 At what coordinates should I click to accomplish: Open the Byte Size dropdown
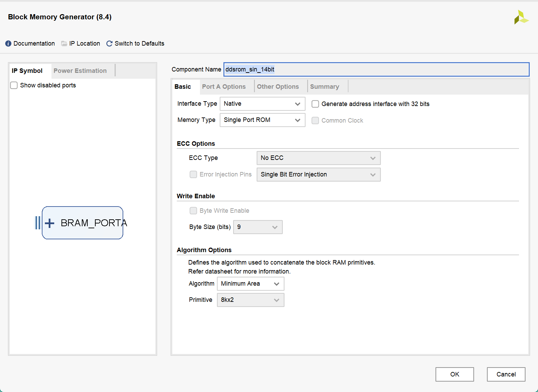coord(258,227)
